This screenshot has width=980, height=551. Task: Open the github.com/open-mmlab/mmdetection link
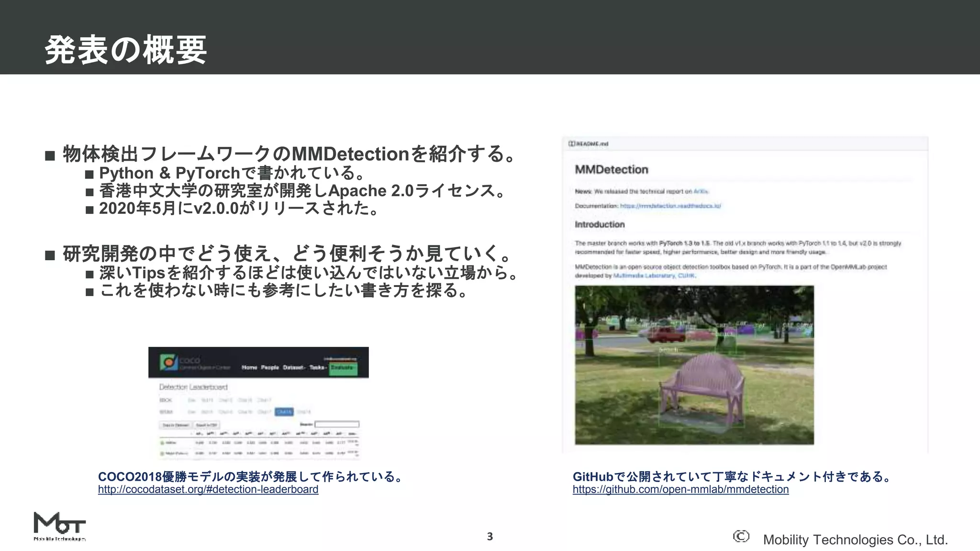tap(680, 489)
